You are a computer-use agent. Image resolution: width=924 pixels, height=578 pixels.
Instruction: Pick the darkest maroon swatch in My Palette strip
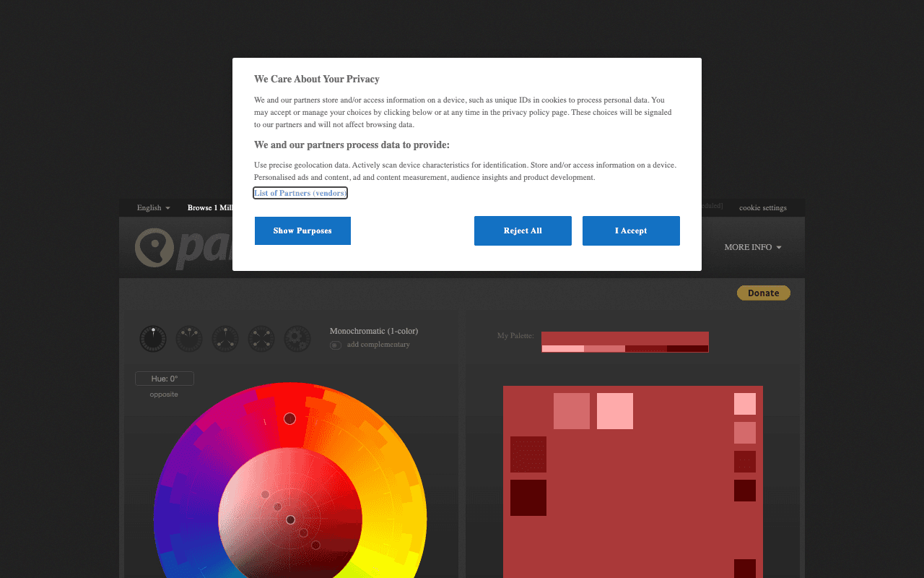click(688, 349)
